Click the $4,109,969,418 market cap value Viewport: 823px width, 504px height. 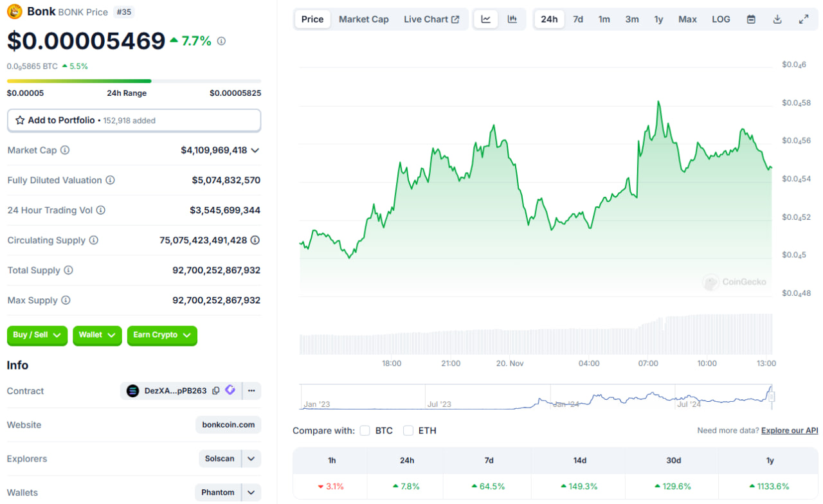pos(214,150)
